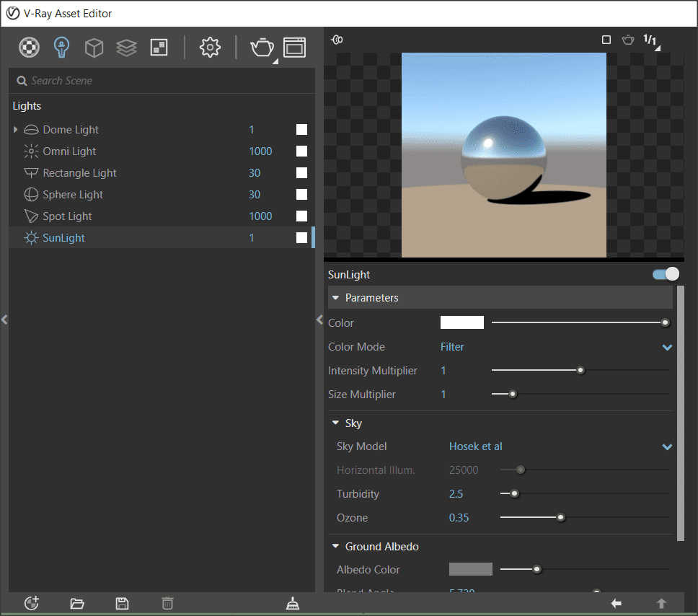Show the Frame Buffer window
Viewport: 698px width, 616px height.
tap(295, 48)
